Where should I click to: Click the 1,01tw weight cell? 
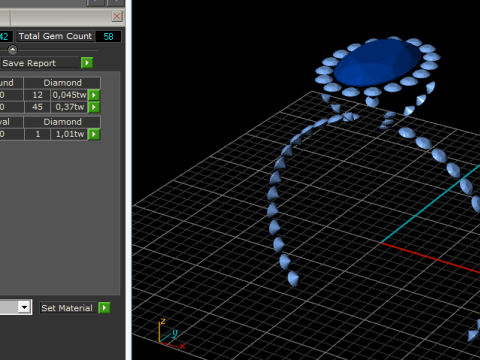pos(69,134)
